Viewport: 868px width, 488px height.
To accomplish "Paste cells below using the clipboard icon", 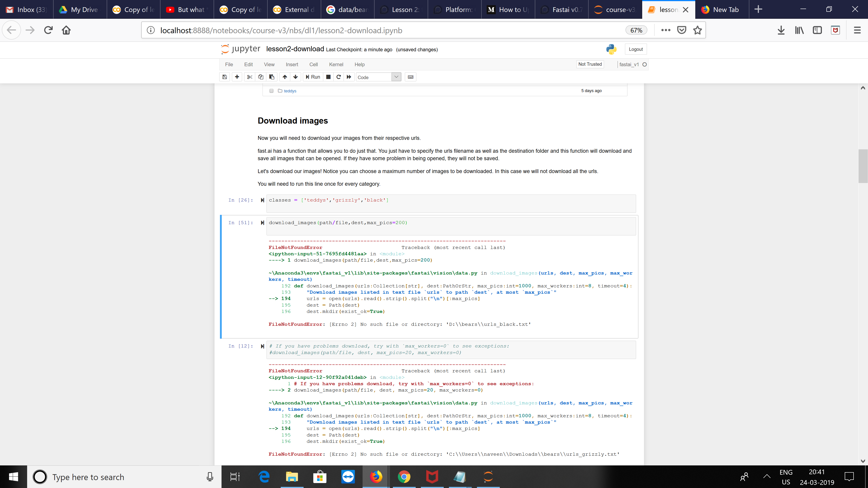I will 271,77.
